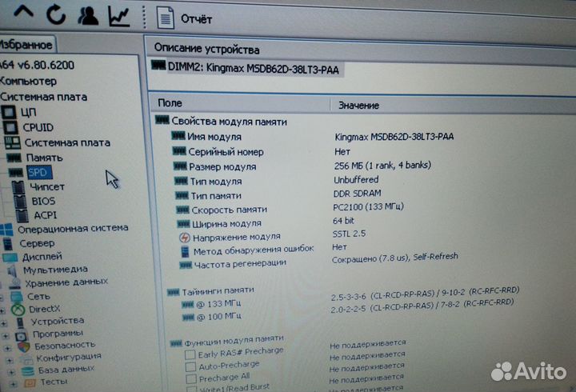
Task: Click the Дисплей monitor icon
Action: click(x=10, y=258)
